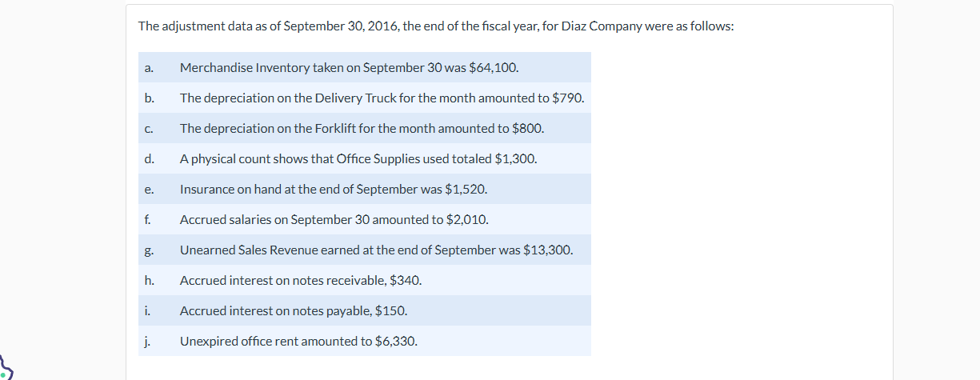
Task: Click the row label letter a.
Action: click(x=149, y=68)
